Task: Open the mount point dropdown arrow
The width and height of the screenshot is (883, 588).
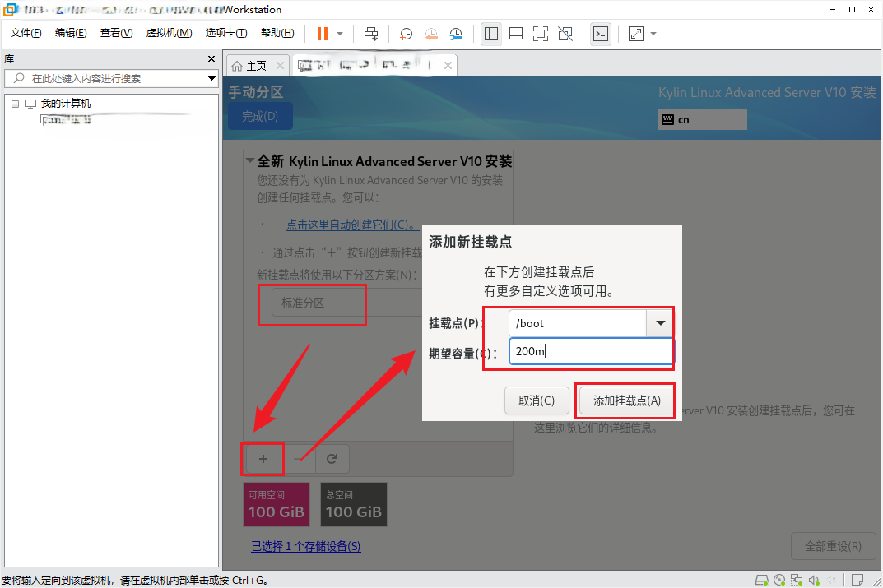Action: click(660, 323)
